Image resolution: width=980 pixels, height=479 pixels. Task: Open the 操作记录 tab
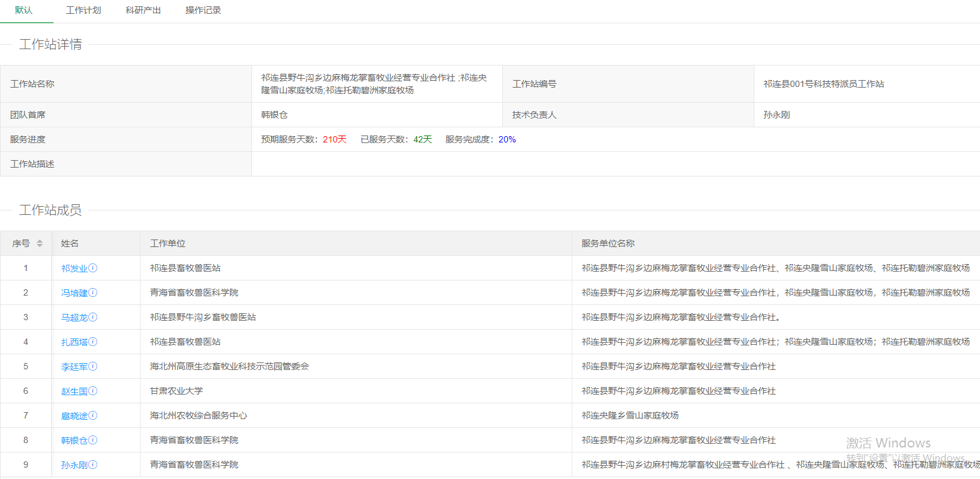pos(203,10)
